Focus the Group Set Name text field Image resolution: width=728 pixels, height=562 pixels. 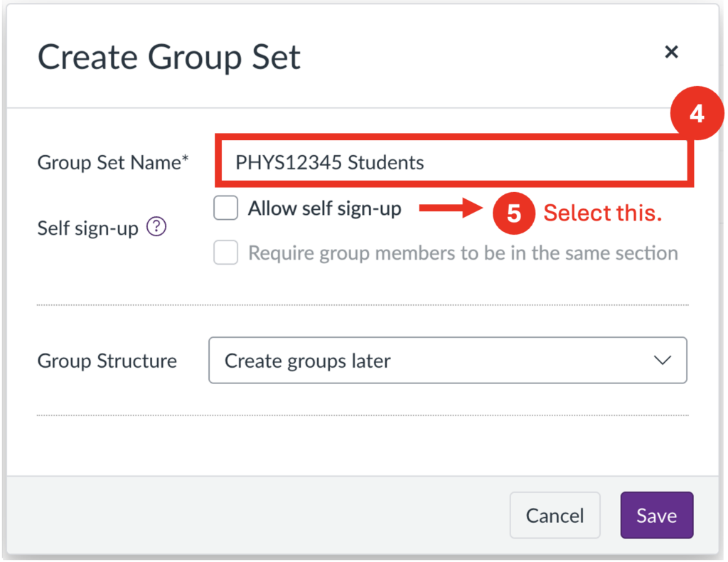point(455,163)
